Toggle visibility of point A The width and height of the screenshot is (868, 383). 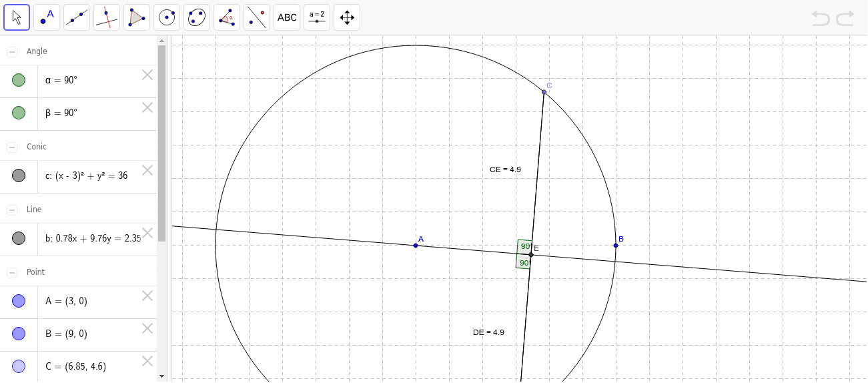point(19,301)
